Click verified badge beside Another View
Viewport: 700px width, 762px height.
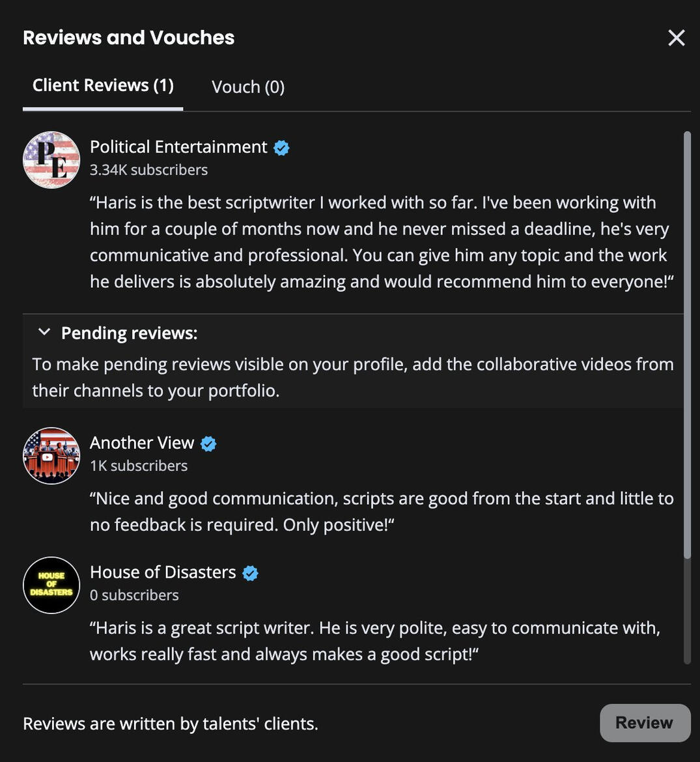208,444
